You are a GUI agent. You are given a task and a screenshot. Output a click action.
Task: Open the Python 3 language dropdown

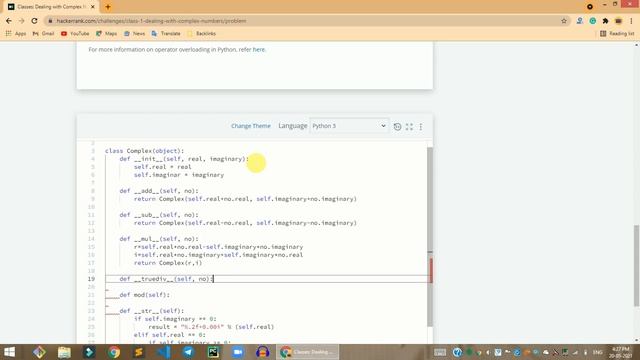tap(349, 126)
